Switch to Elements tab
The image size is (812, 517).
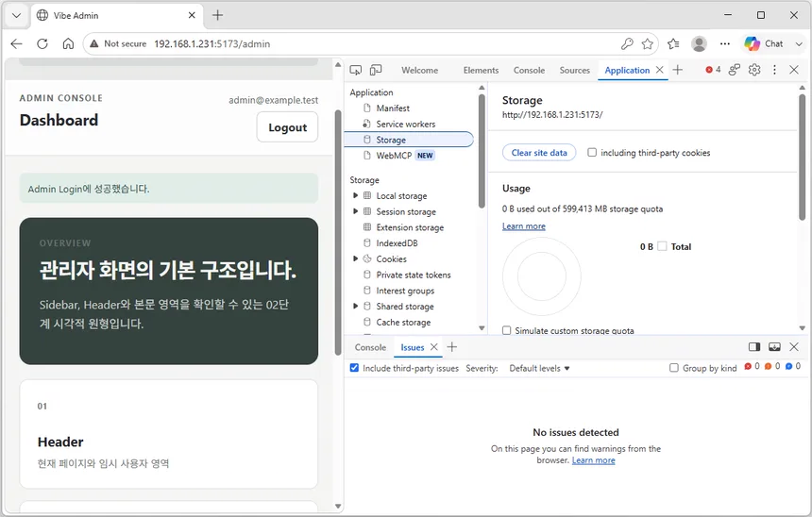click(481, 71)
